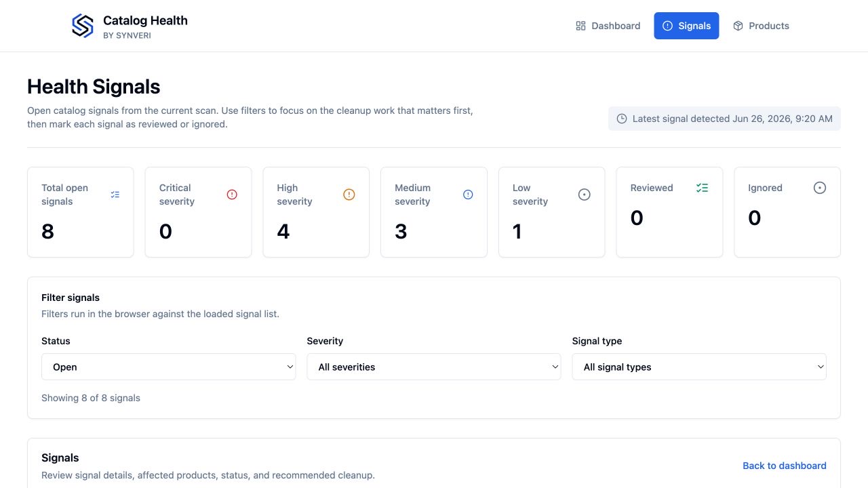Click the Catalog Health title

pos(145,20)
